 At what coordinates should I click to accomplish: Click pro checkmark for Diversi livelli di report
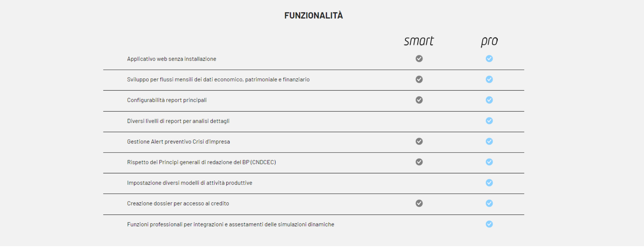[489, 121]
